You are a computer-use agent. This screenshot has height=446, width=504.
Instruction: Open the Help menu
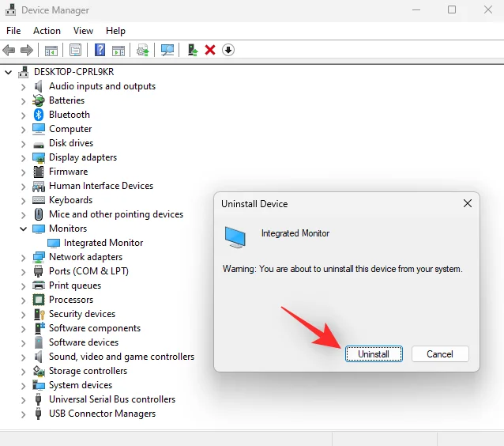(x=115, y=31)
